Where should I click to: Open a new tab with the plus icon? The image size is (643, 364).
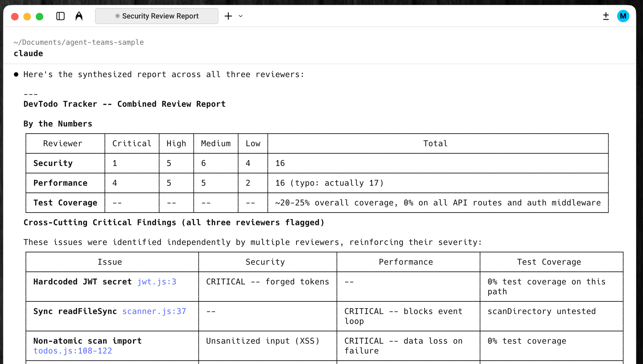click(228, 16)
